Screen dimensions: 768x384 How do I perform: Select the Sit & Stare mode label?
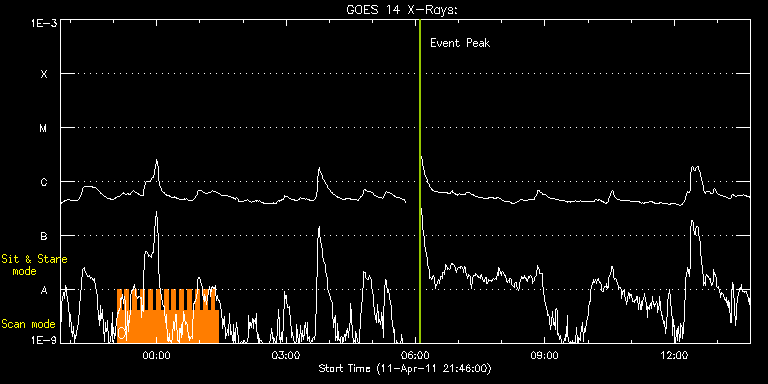(34, 264)
